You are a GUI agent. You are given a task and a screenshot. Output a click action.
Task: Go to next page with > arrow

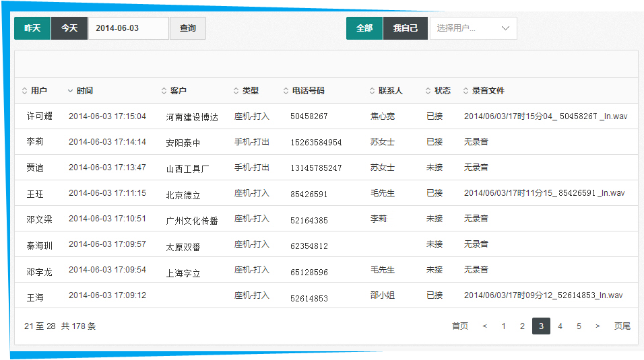598,326
